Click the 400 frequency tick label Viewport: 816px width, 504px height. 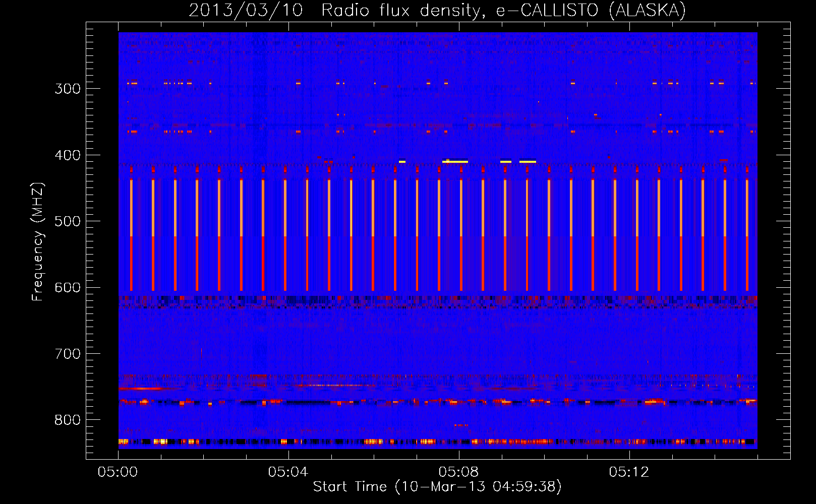point(68,155)
